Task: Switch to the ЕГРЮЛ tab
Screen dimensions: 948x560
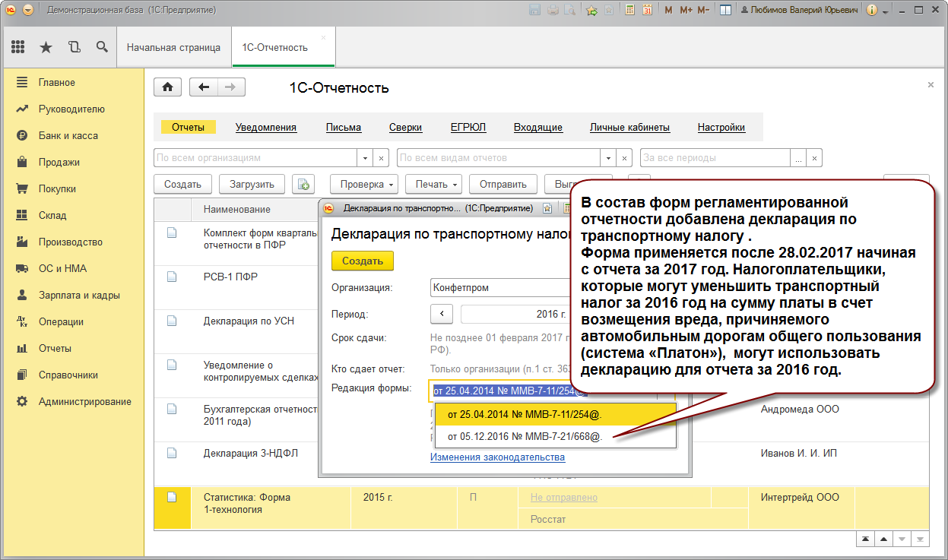Action: point(468,128)
